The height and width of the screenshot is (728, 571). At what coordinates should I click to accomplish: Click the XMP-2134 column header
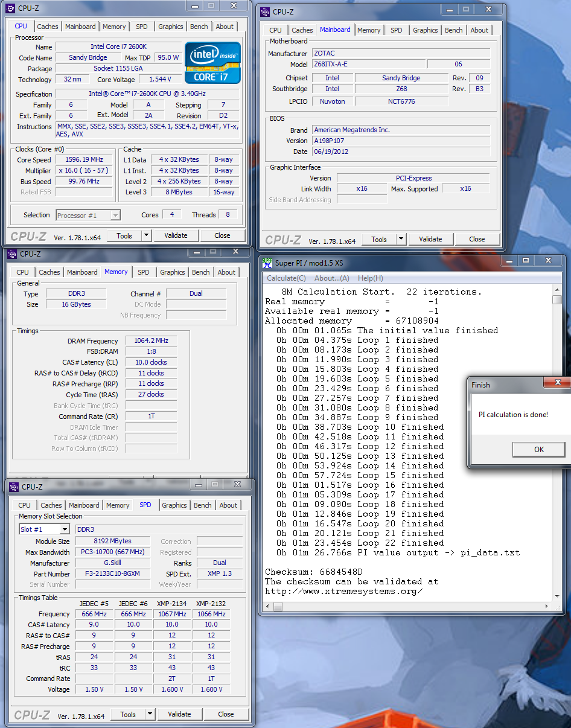[x=172, y=603]
